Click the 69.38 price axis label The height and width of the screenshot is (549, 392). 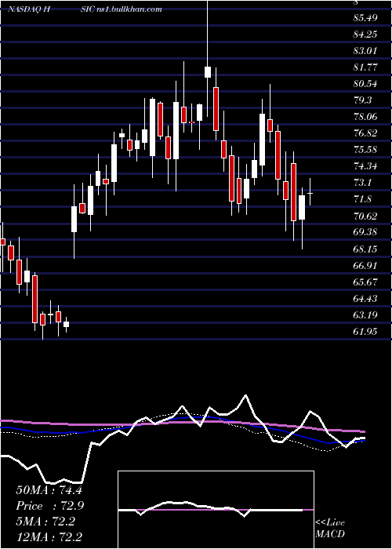365,232
